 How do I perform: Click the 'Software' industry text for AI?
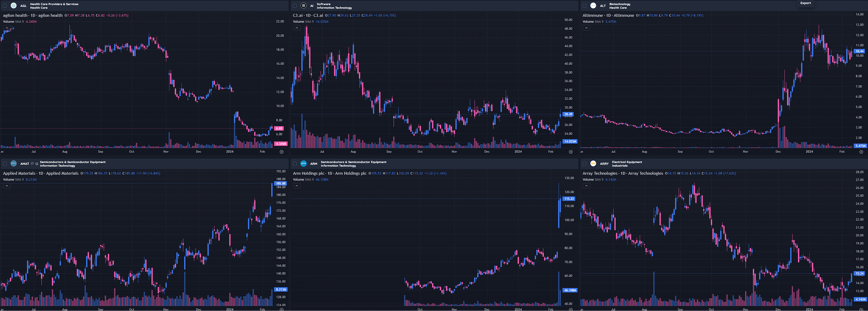click(324, 4)
